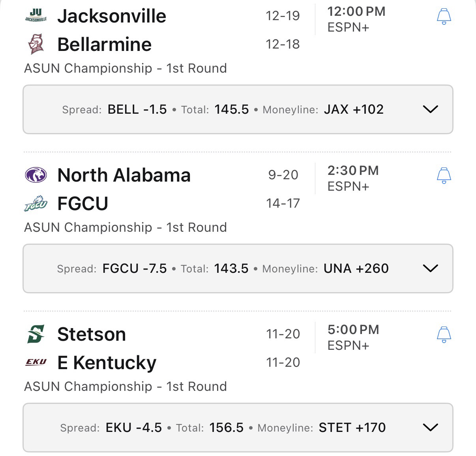Enable notification bell for North Alabama game

point(444,176)
